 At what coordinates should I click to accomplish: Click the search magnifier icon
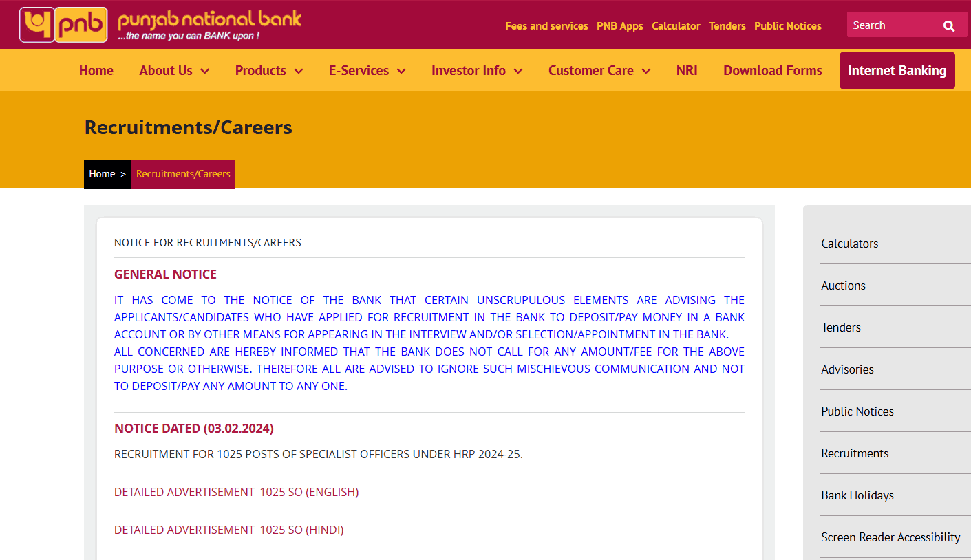(x=949, y=25)
